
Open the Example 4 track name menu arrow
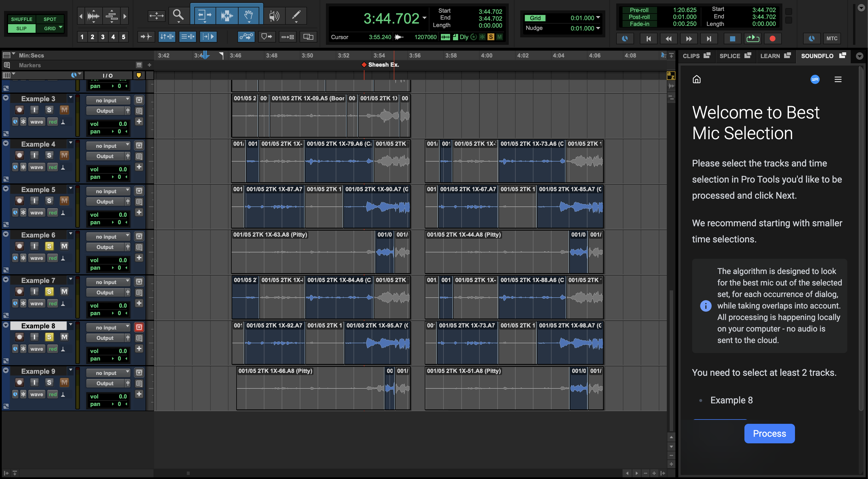pos(70,143)
